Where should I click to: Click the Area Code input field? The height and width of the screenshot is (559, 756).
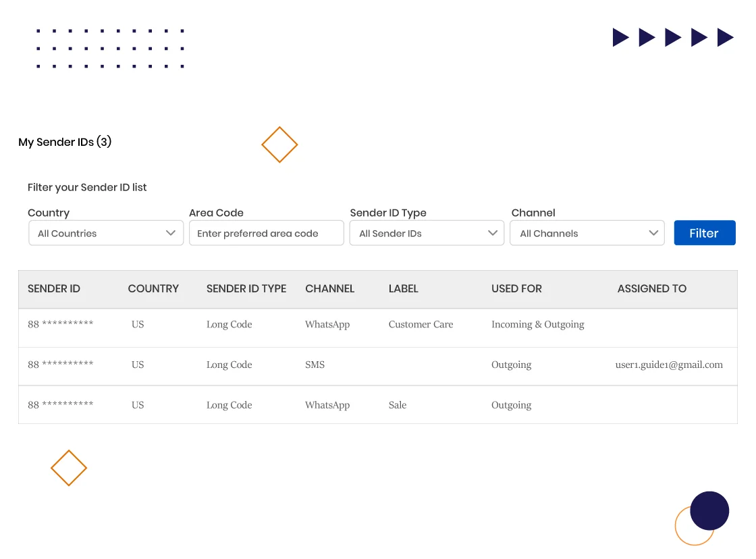pyautogui.click(x=266, y=234)
